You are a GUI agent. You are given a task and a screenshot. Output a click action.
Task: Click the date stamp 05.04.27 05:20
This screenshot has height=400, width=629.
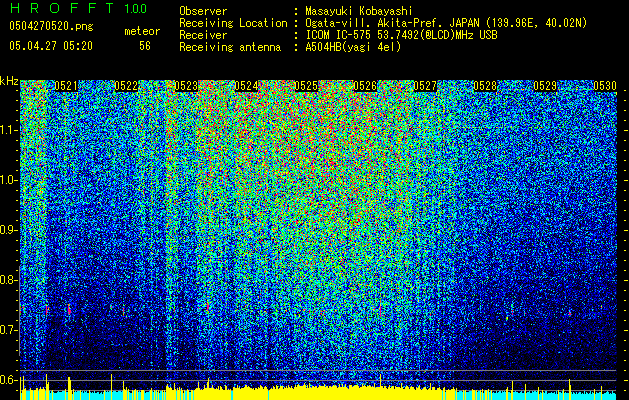click(x=51, y=46)
